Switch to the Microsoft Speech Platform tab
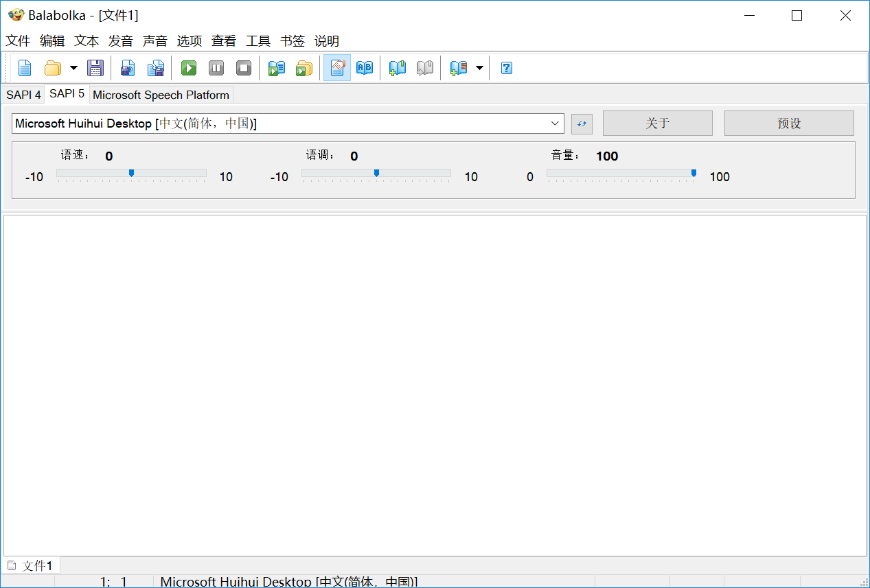This screenshot has width=870, height=588. tap(161, 95)
